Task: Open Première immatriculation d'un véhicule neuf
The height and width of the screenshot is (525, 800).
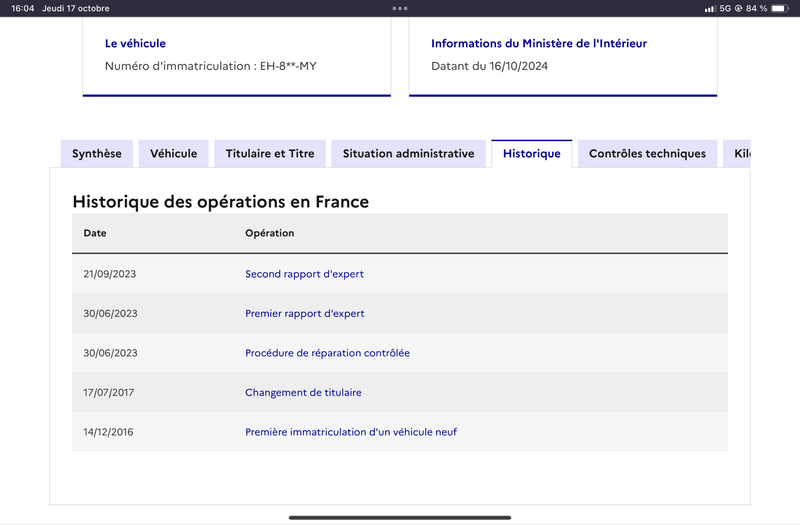Action: [x=351, y=432]
